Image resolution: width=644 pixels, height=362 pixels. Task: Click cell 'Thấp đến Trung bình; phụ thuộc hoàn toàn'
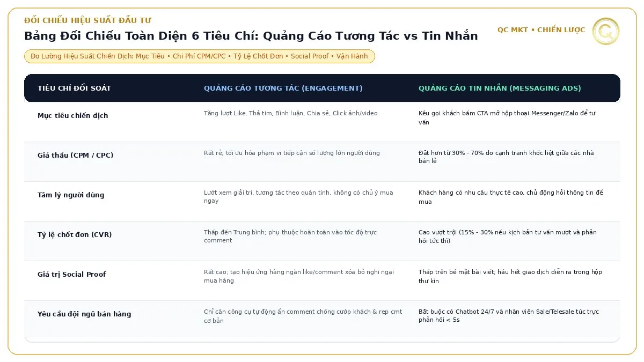290,237
